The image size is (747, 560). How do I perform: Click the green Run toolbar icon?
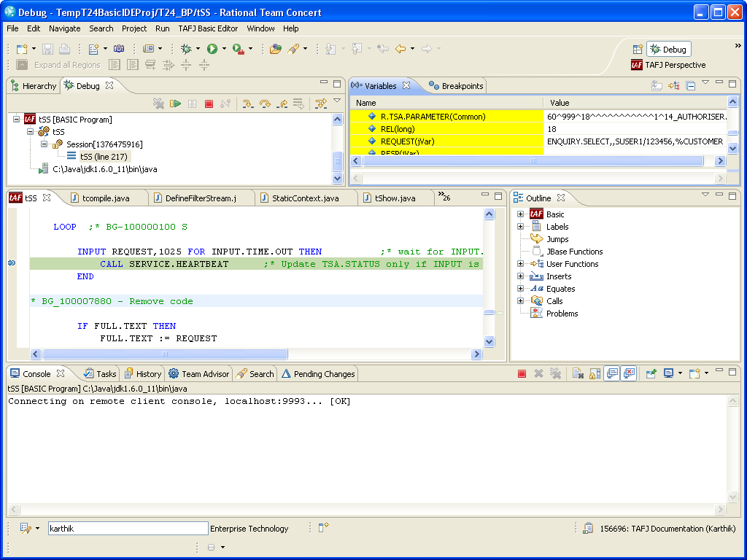[212, 49]
